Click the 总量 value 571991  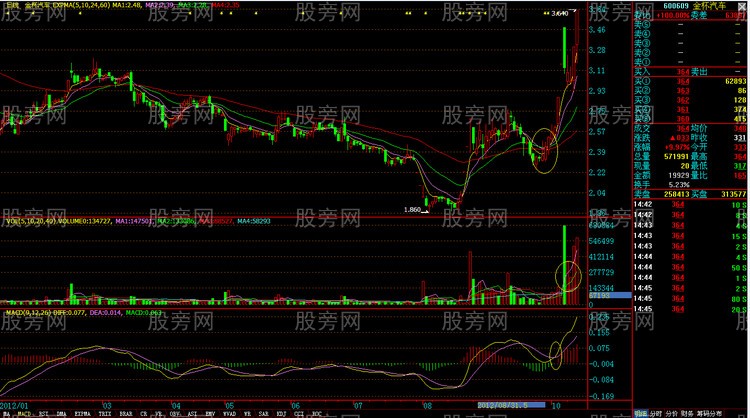[x=676, y=156]
